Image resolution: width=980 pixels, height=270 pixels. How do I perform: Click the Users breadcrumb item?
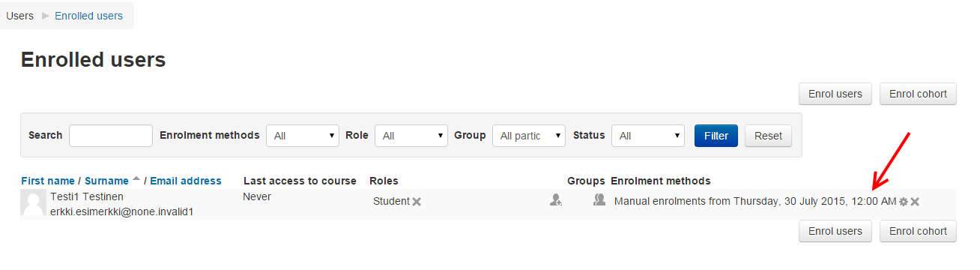click(19, 16)
